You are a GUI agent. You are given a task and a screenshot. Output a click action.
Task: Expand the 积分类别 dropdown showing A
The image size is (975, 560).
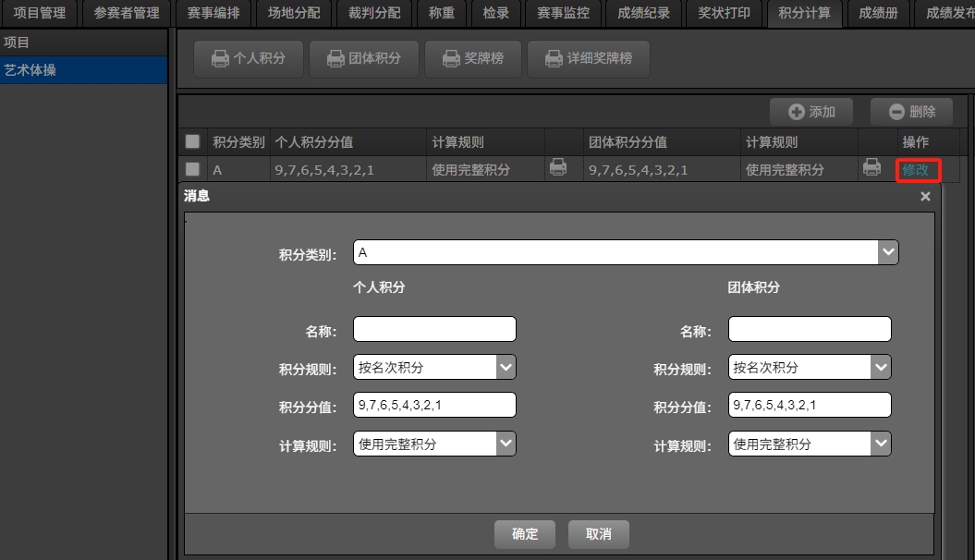[888, 252]
